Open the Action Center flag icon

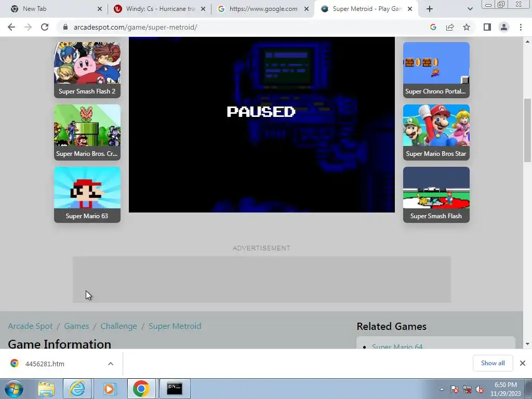pos(455,389)
